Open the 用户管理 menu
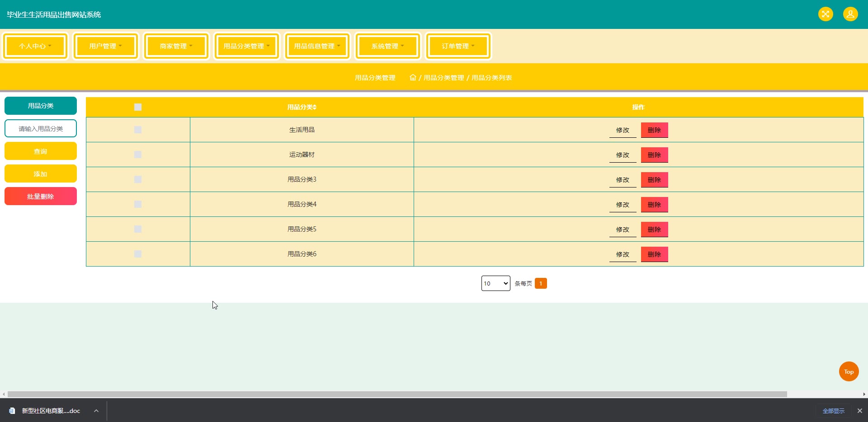The image size is (868, 422). 105,46
